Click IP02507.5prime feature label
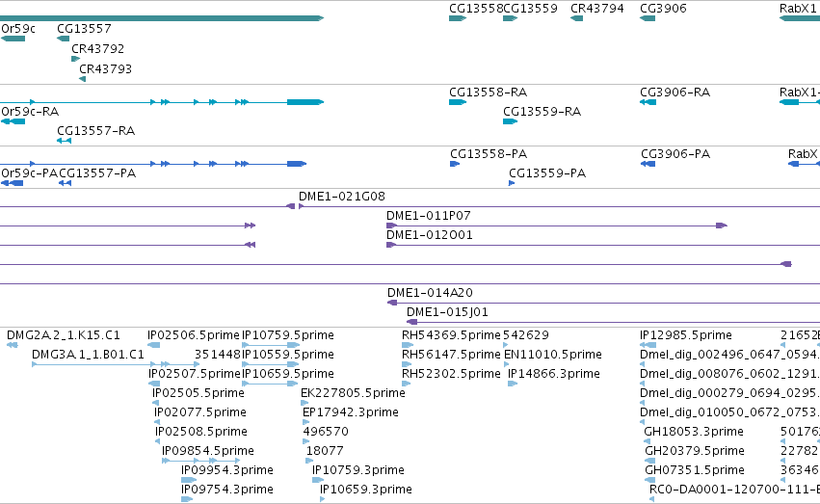 (x=194, y=374)
